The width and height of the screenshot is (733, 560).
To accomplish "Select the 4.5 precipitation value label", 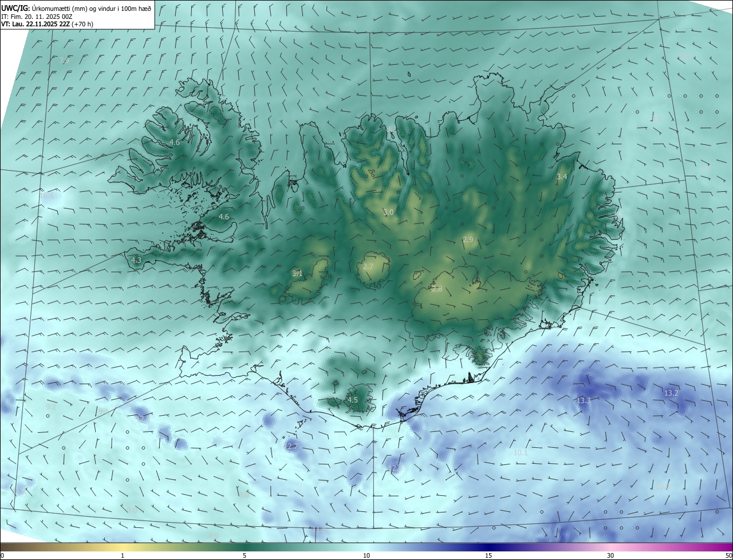I will tap(353, 400).
